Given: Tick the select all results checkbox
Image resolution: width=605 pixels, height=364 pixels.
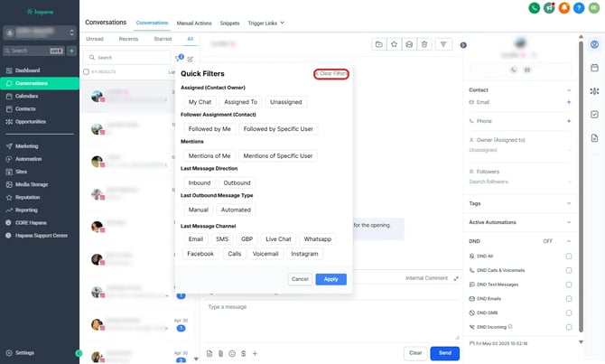Looking at the screenshot, I should 86,70.
